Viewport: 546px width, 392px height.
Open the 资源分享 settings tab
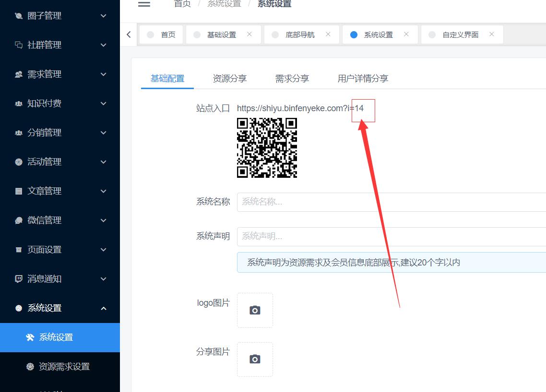point(230,79)
